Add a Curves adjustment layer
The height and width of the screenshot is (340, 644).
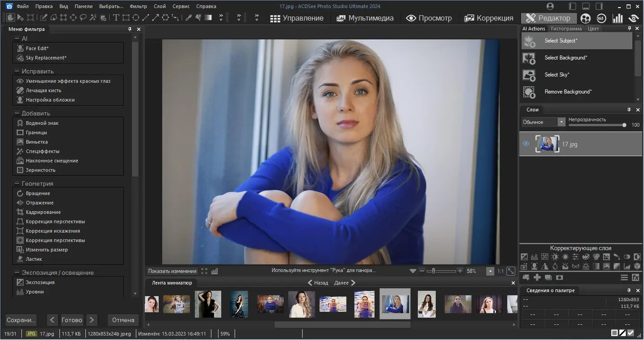point(545,257)
